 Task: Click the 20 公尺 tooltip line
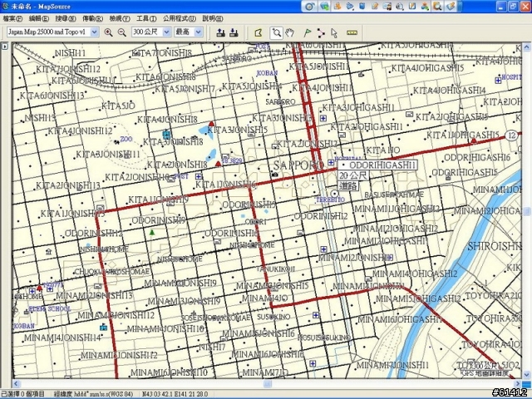pyautogui.click(x=353, y=175)
